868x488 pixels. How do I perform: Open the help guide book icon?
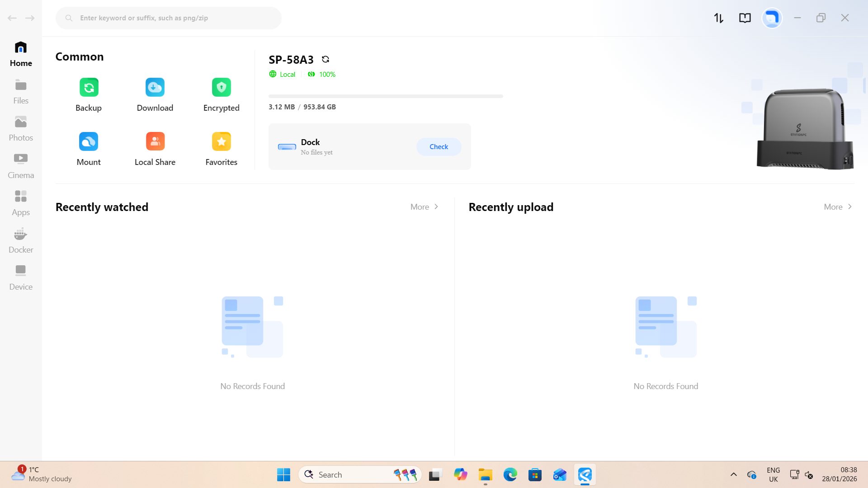(745, 18)
